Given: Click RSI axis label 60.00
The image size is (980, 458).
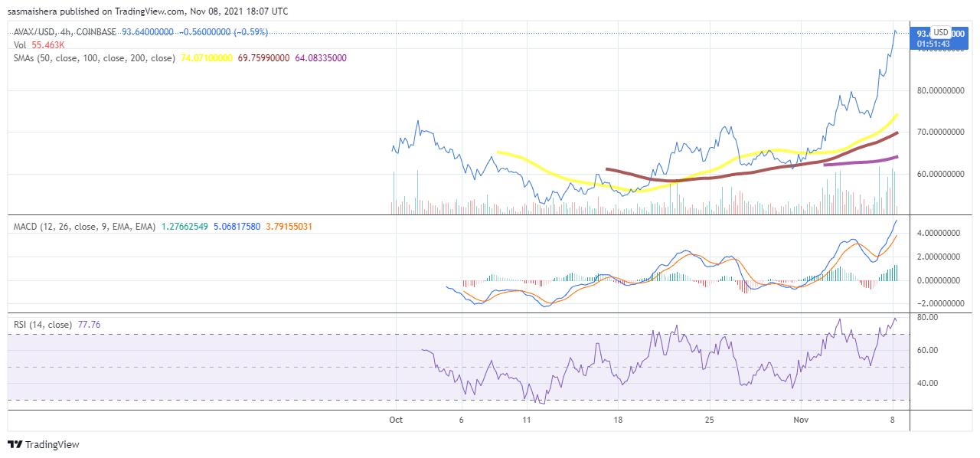Looking at the screenshot, I should point(928,350).
